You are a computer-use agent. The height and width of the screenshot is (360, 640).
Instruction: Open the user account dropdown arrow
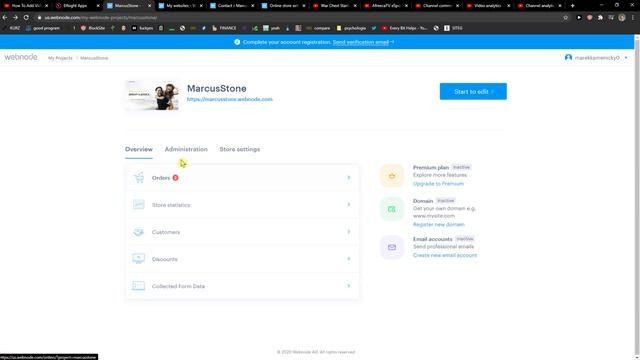click(626, 58)
